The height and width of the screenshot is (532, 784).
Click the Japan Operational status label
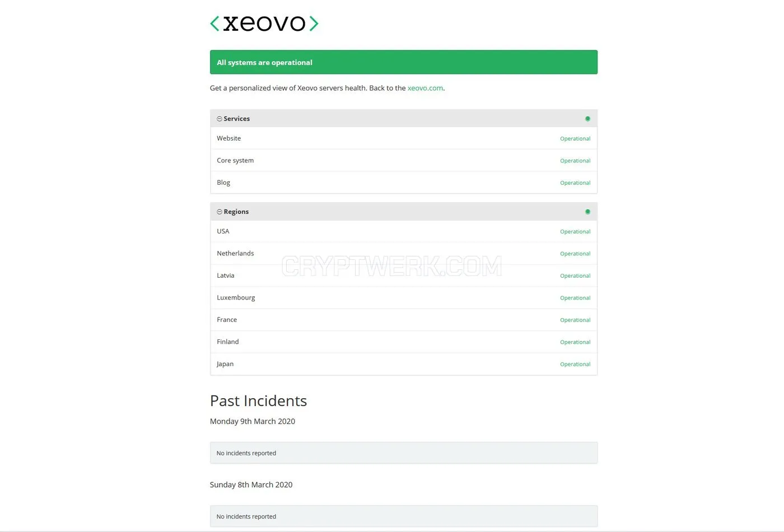(575, 364)
